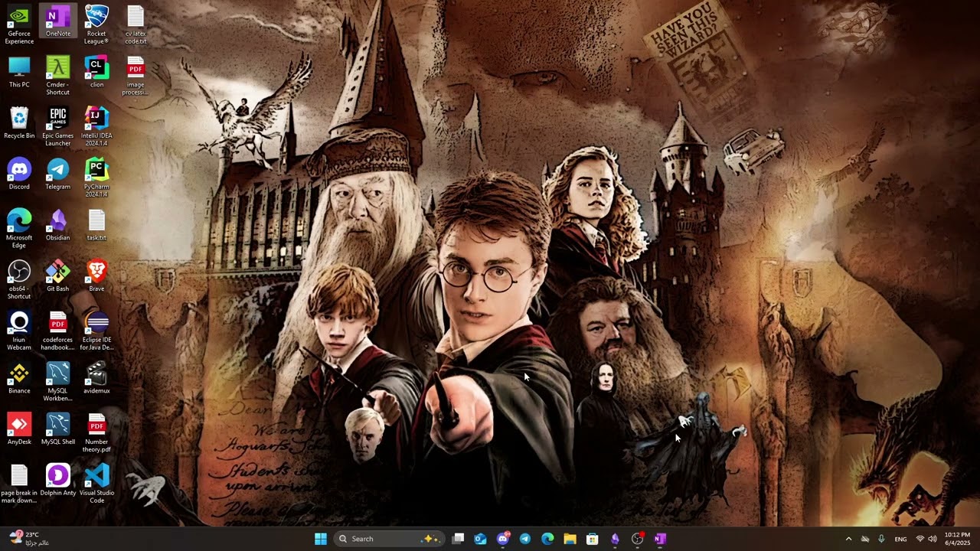
Task: Open the GeForce Experience desktop shortcut
Action: (x=19, y=25)
